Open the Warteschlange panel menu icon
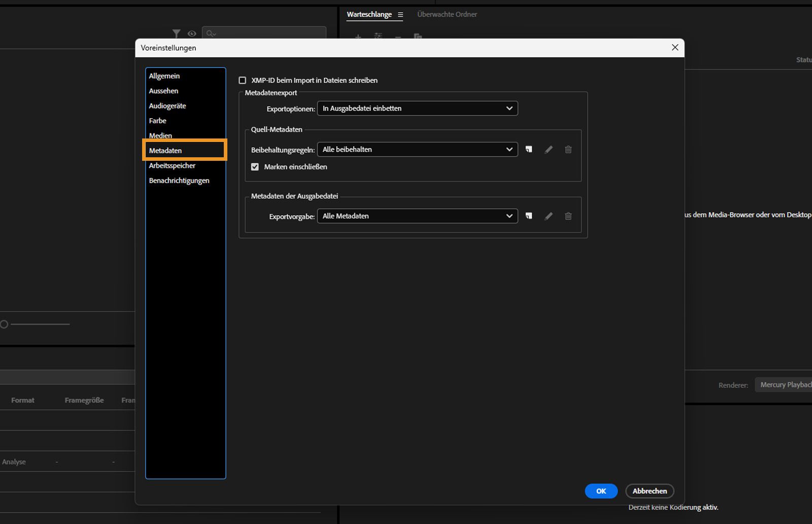The height and width of the screenshot is (524, 812). 400,15
